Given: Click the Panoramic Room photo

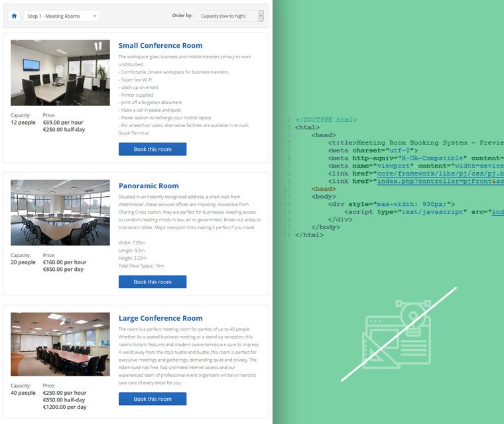Looking at the screenshot, I should [x=60, y=213].
